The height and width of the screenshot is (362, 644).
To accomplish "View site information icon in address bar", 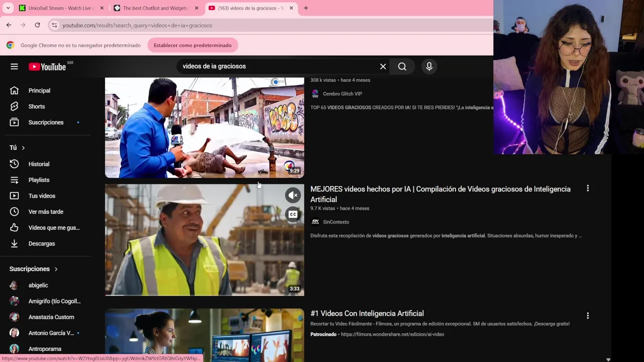I will click(54, 25).
